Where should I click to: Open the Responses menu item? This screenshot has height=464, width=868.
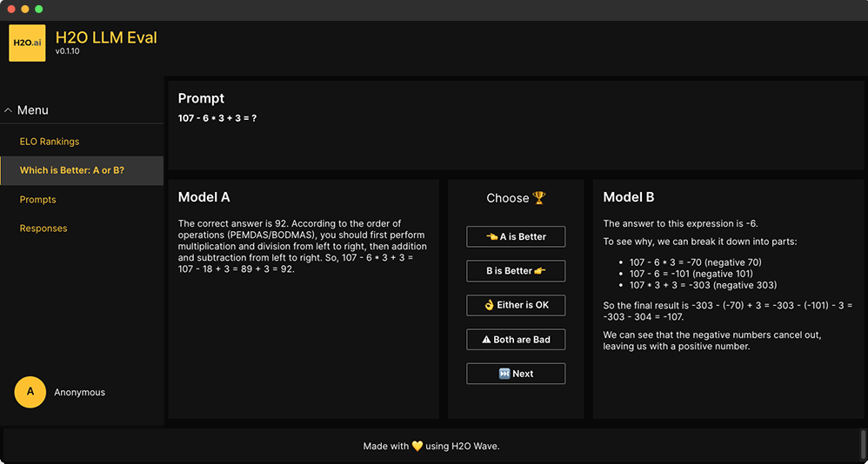(43, 229)
